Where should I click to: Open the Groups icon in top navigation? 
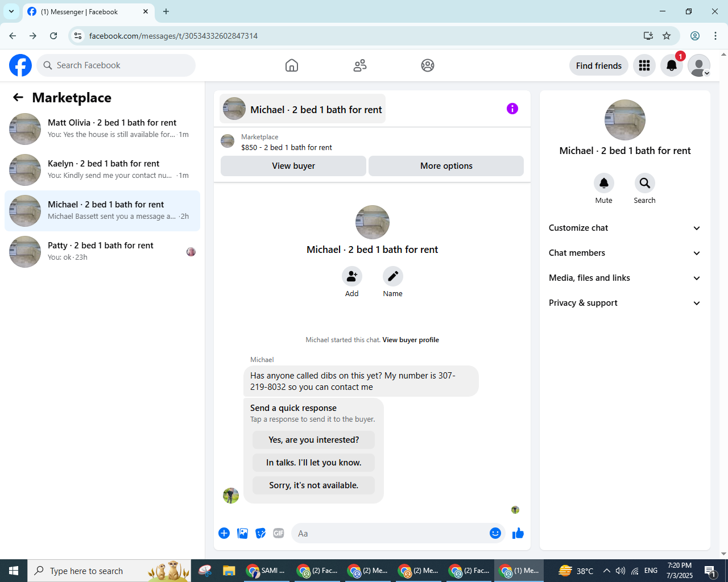click(428, 65)
